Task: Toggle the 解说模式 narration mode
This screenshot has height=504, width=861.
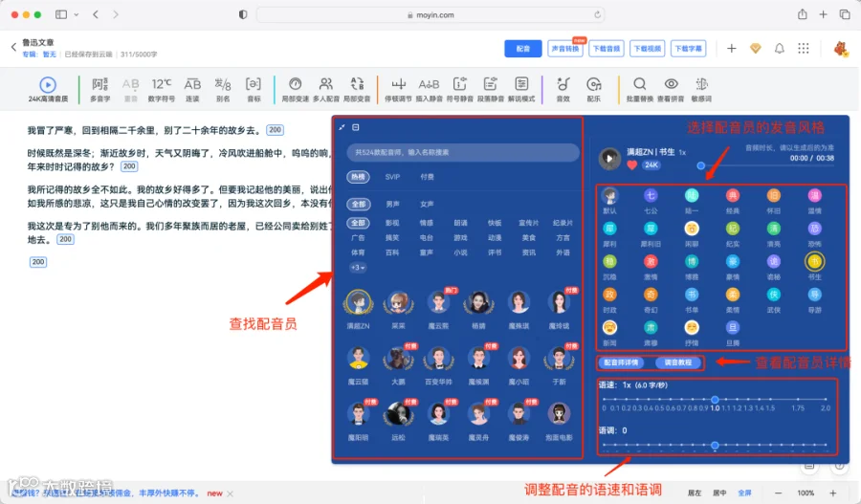Action: (521, 89)
